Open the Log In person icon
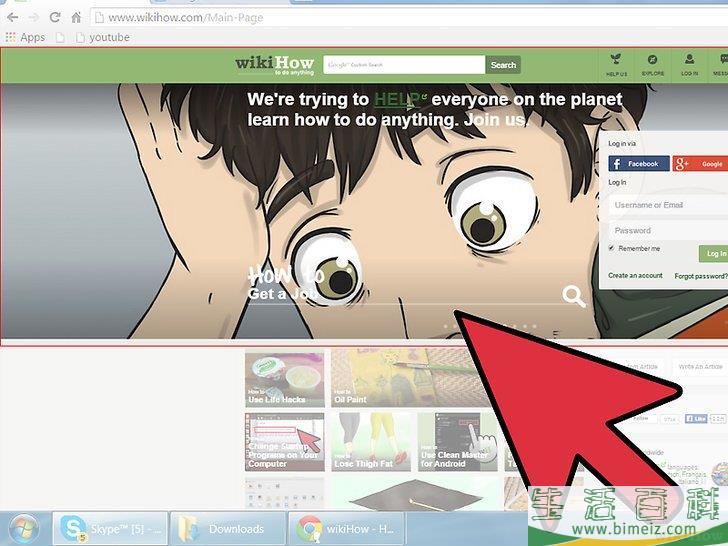 [x=689, y=65]
